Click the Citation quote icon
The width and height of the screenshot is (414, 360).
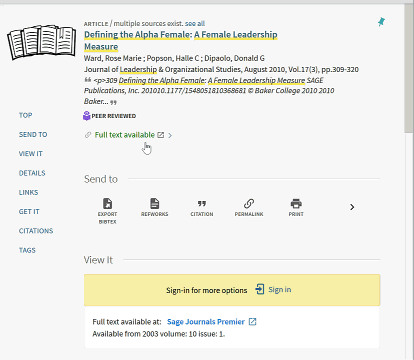(x=202, y=203)
